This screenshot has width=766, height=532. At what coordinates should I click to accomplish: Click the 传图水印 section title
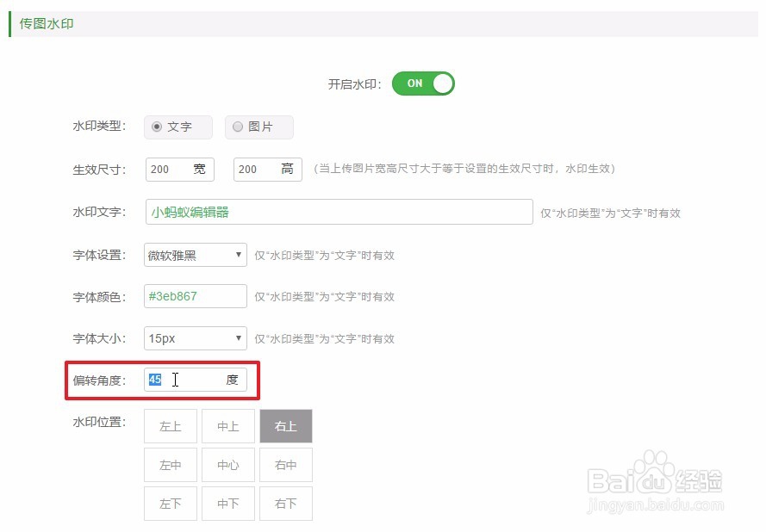click(46, 23)
